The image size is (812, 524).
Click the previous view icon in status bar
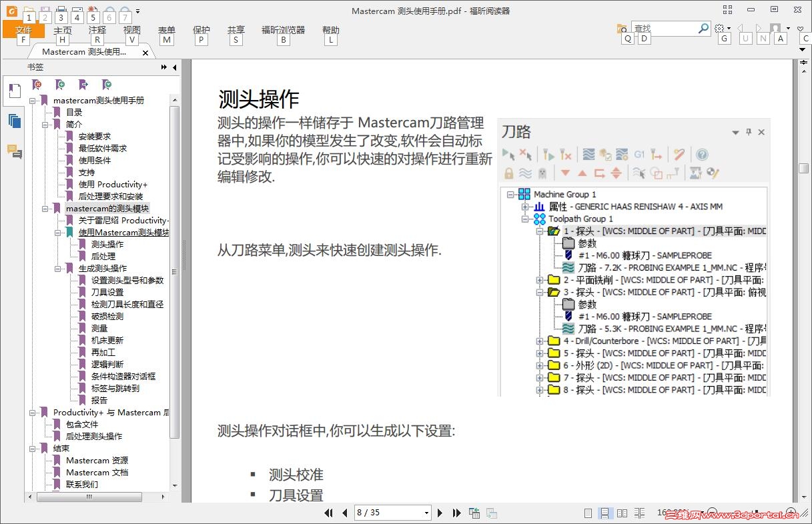pos(474,513)
